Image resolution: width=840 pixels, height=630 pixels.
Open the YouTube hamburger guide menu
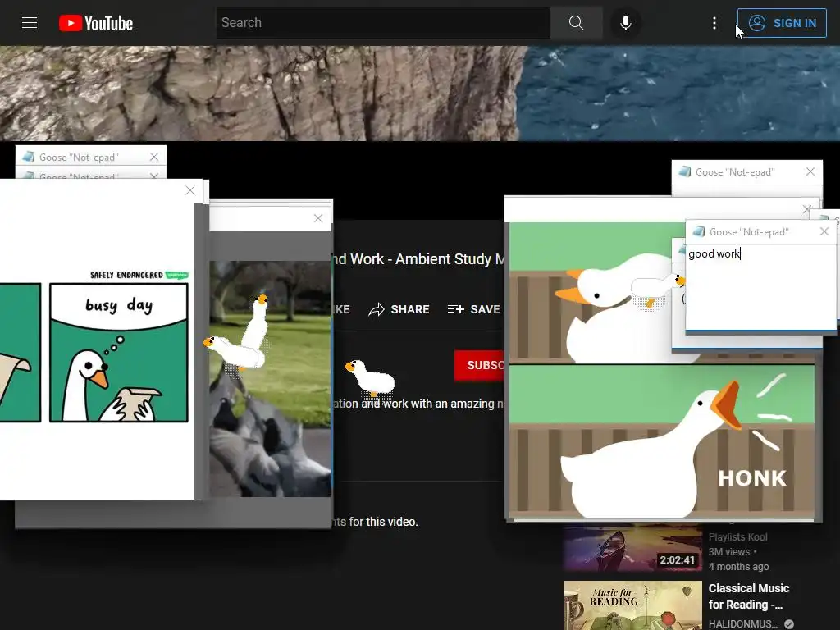click(30, 22)
